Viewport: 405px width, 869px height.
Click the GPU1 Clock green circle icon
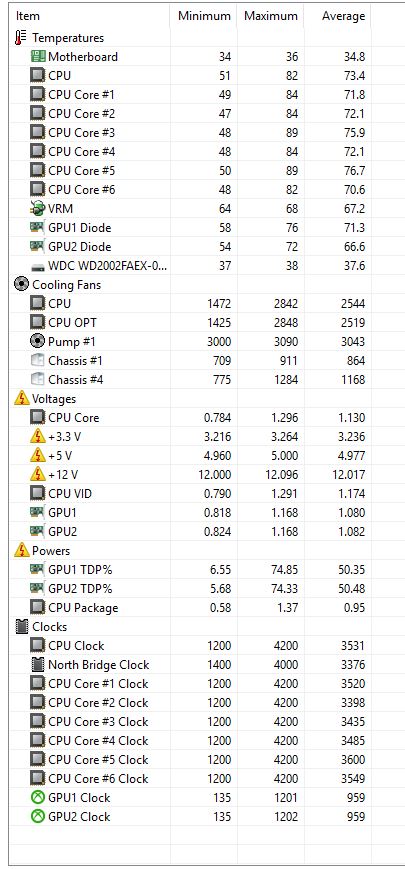pos(38,798)
